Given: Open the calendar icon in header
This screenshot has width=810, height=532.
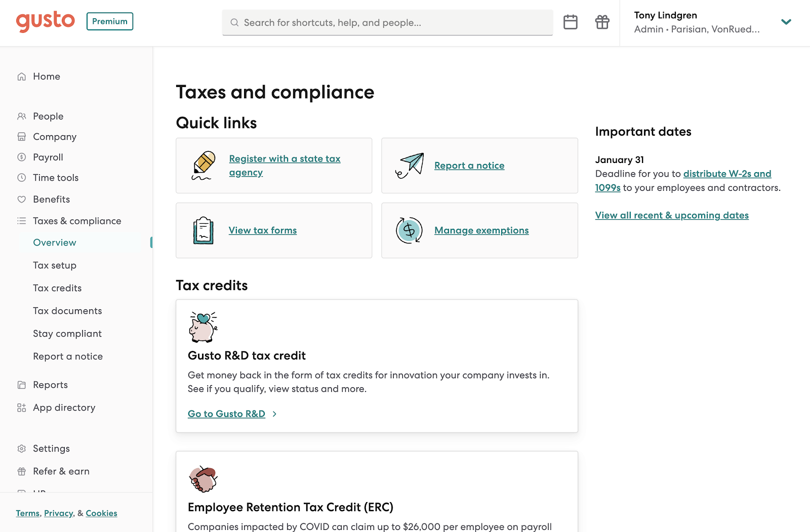Looking at the screenshot, I should point(571,22).
